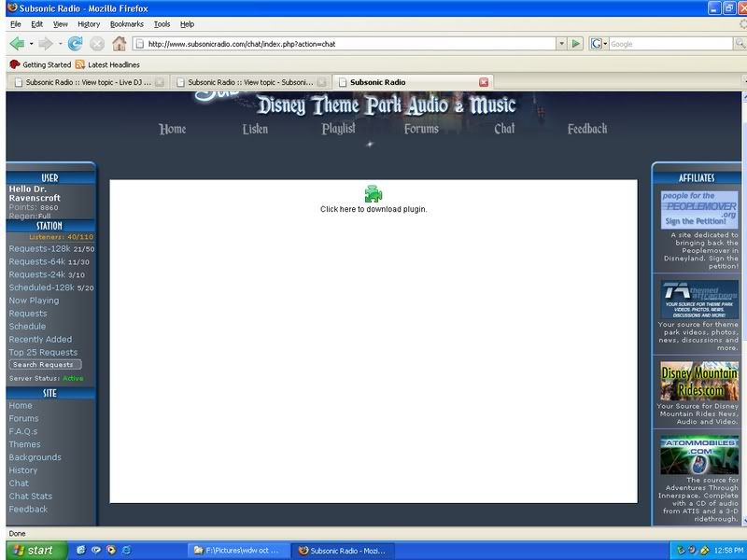Open forward history dropdown arrow

(60, 44)
